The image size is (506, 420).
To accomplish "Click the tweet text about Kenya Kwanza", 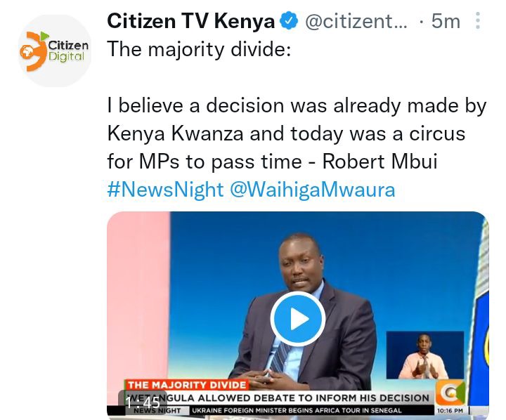I will click(x=297, y=133).
